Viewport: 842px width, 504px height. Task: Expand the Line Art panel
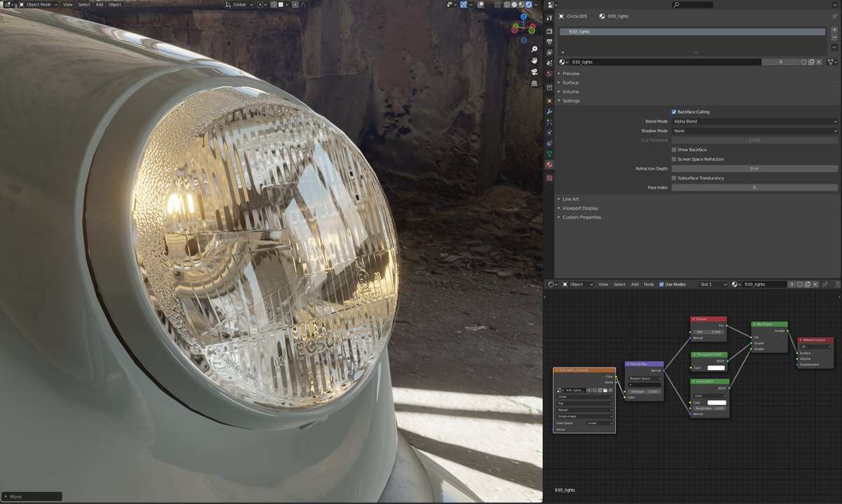(x=570, y=199)
